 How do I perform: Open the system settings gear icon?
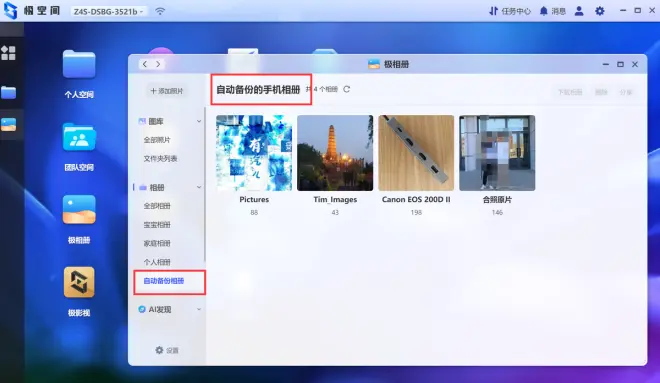[x=600, y=11]
